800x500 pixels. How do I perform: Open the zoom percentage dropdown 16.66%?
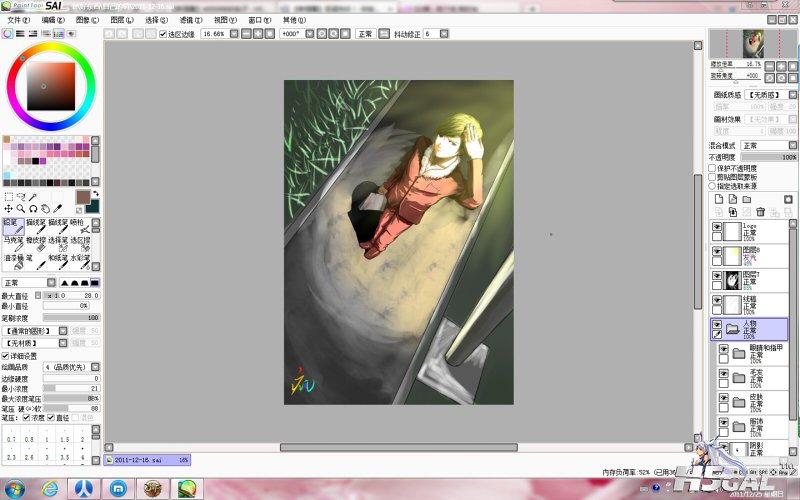click(x=234, y=34)
